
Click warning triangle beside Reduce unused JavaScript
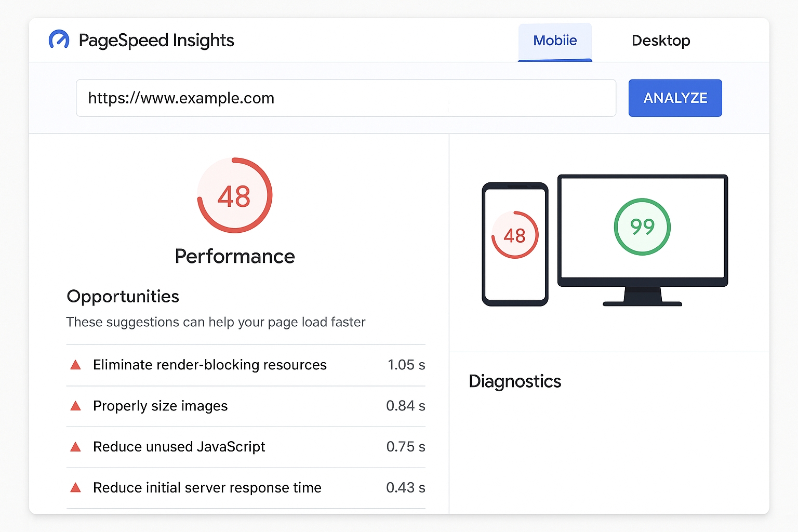(75, 447)
